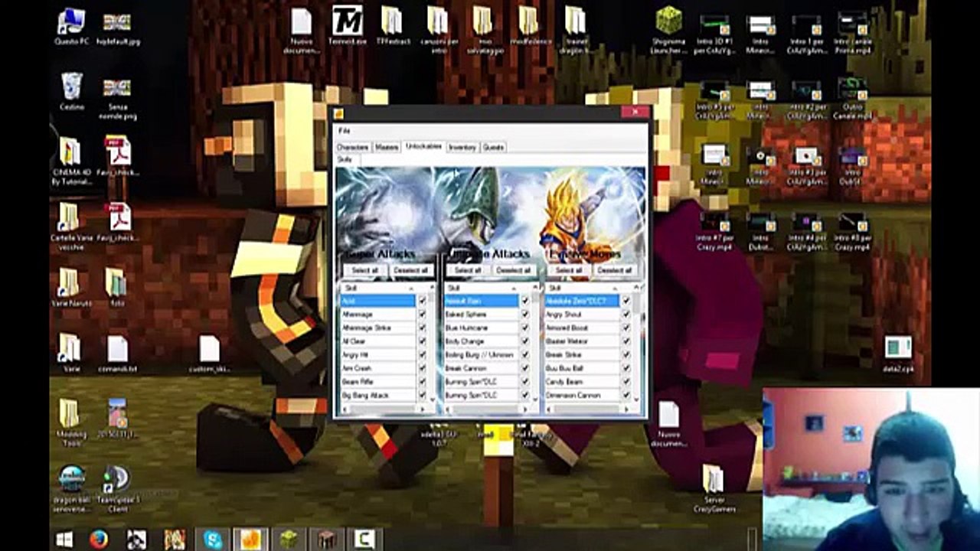Open Intro #8 per Crazy.mp4 file
This screenshot has width=980, height=551.
[852, 232]
